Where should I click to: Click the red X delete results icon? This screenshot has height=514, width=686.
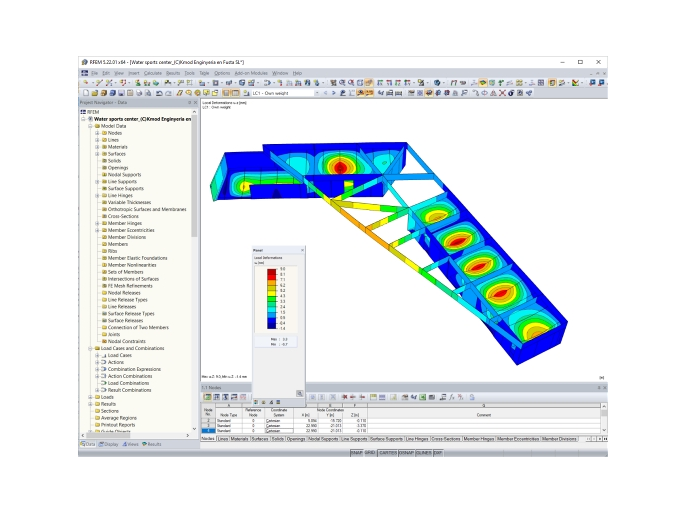(x=502, y=93)
